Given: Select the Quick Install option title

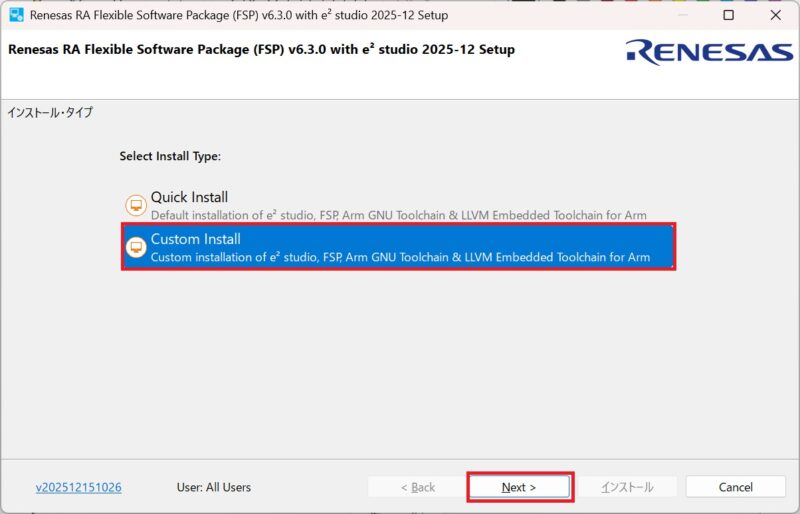Looking at the screenshot, I should click(189, 197).
